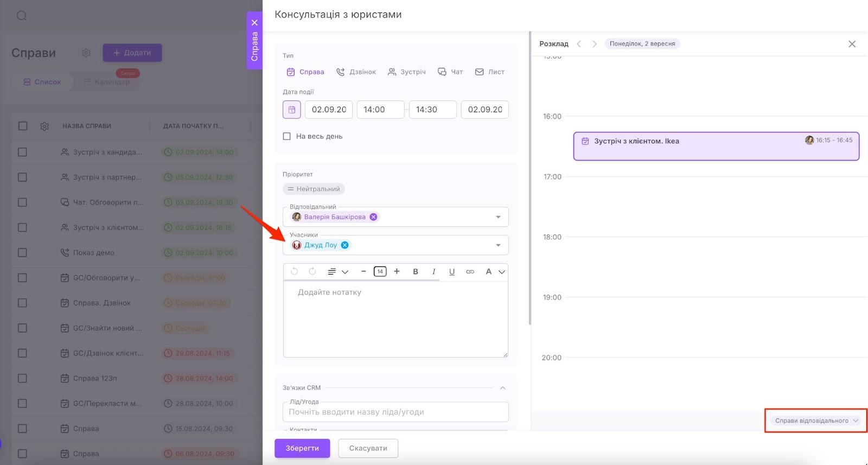Remove Джуд Лоу from Учасники
Viewport: 868px width, 465px height.
344,245
